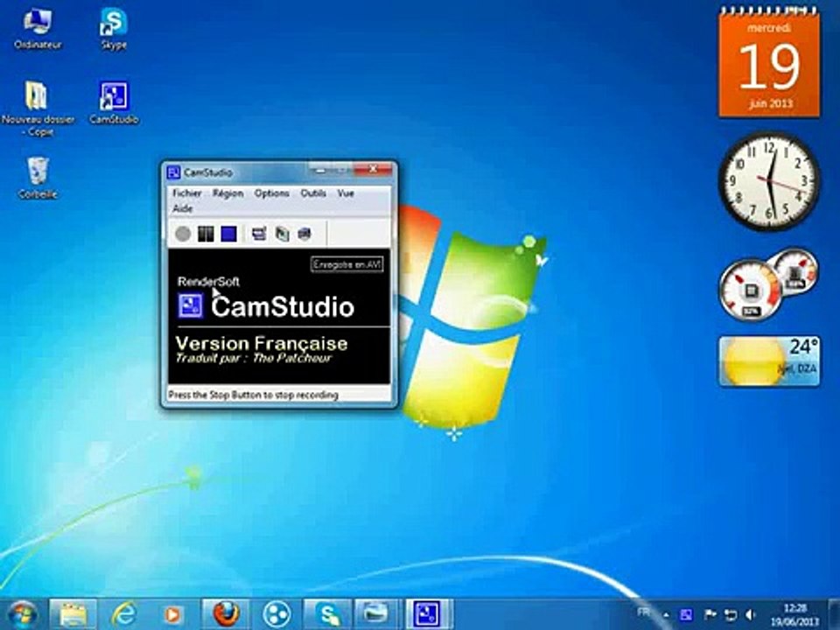Open the Outils menu

(x=313, y=192)
